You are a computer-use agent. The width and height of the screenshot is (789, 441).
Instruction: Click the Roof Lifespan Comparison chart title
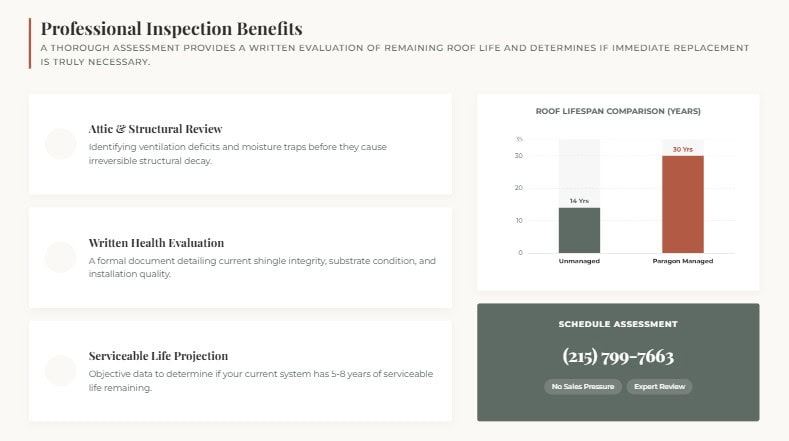(x=618, y=110)
